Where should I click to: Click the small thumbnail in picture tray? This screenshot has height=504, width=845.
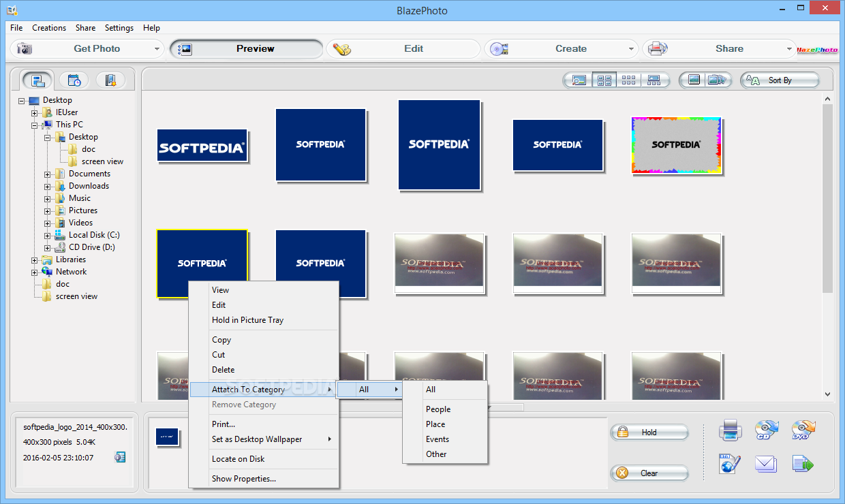(167, 436)
